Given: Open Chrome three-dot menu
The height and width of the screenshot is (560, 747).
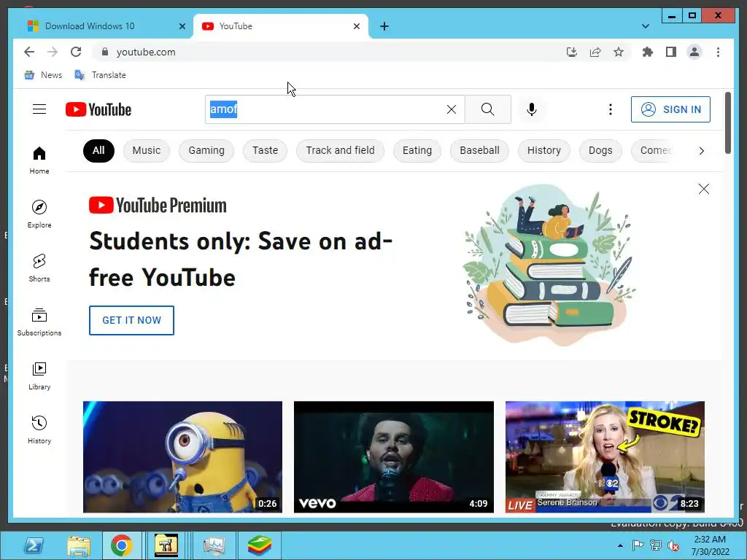Looking at the screenshot, I should point(718,52).
